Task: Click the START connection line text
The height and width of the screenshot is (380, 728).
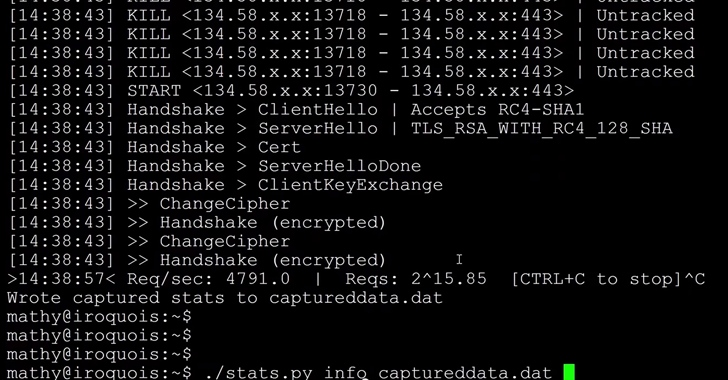Action: tap(292, 91)
